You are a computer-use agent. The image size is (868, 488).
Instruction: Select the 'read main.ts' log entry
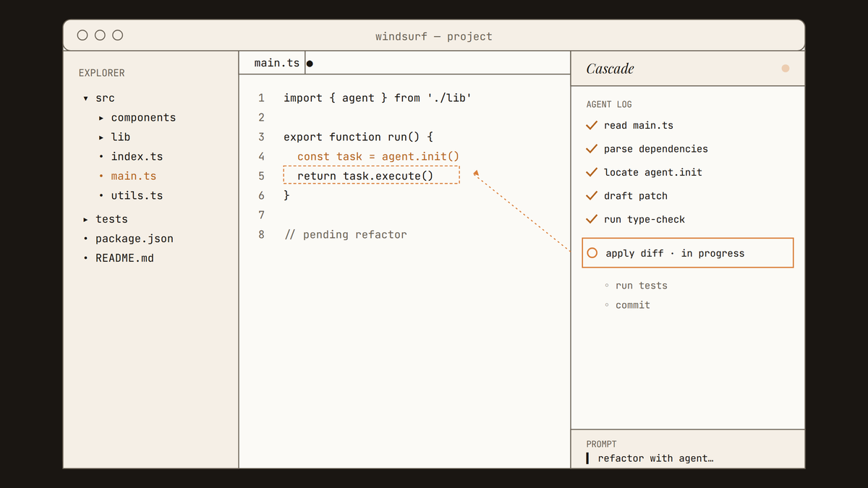[x=639, y=126]
